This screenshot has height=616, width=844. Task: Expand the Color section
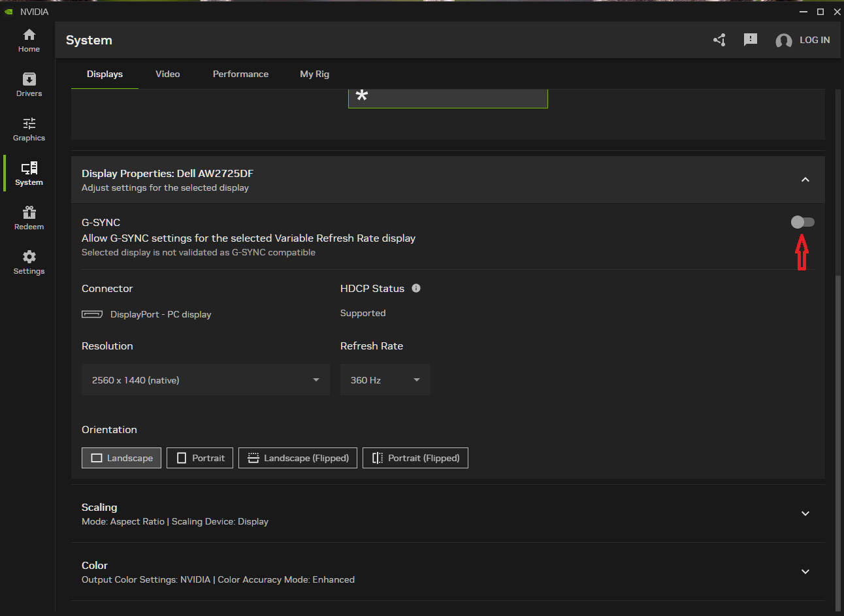click(805, 572)
